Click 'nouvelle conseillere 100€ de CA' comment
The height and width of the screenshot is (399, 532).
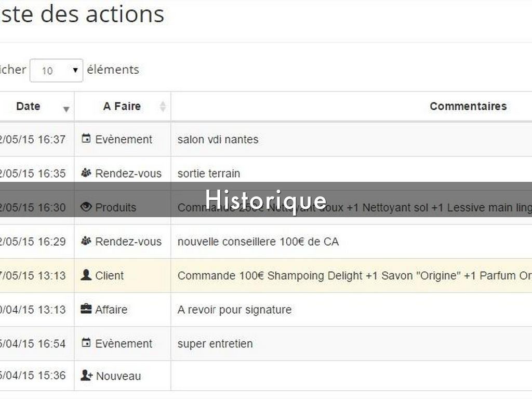(258, 242)
